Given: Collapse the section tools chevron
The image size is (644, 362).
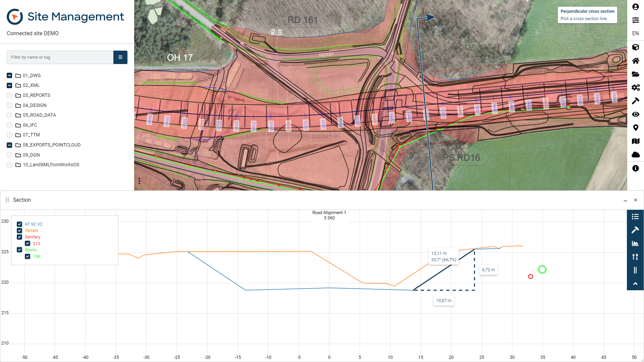Looking at the screenshot, I should [x=635, y=284].
